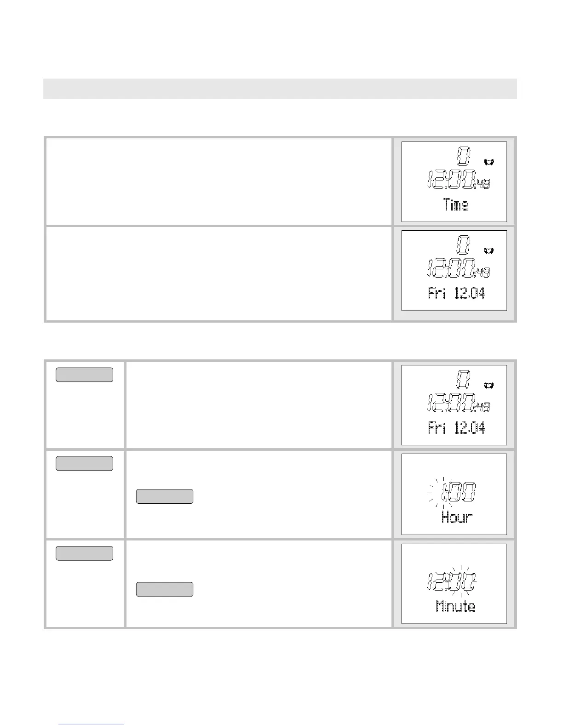Click the Fri 12.04 date in the lower table
The image size is (563, 728).
[x=456, y=428]
